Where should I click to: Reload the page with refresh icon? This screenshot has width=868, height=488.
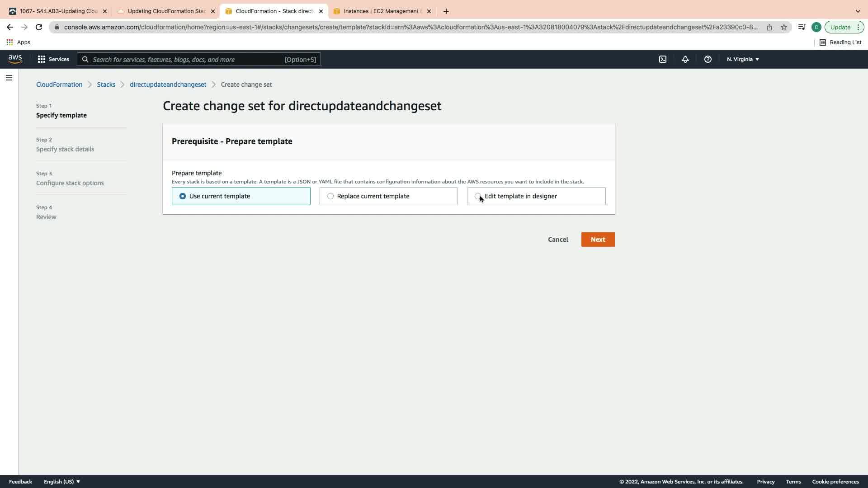(39, 27)
